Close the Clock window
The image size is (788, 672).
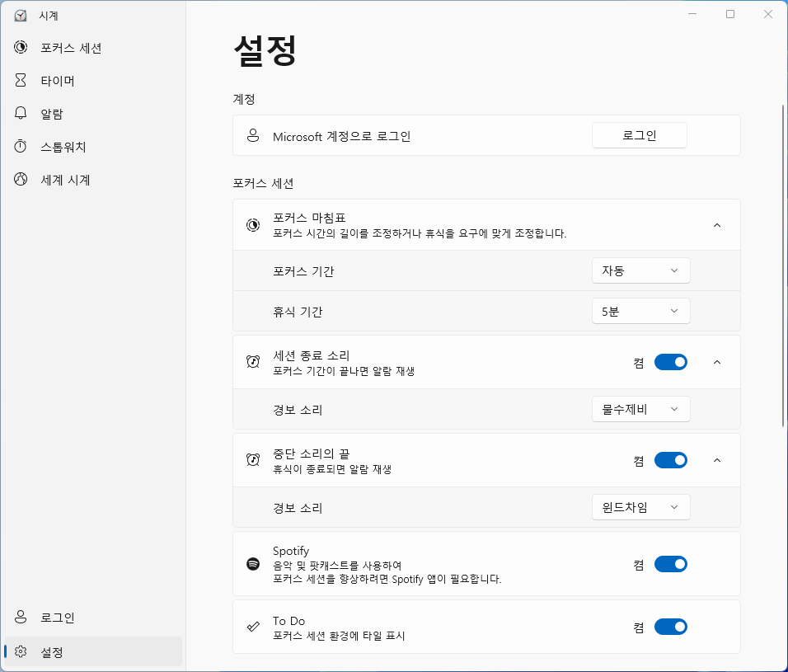768,14
